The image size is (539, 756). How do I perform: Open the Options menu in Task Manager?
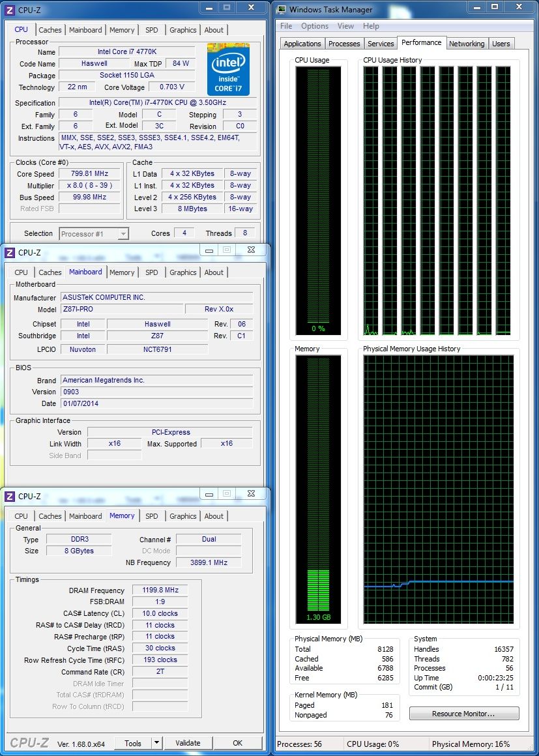coord(315,26)
